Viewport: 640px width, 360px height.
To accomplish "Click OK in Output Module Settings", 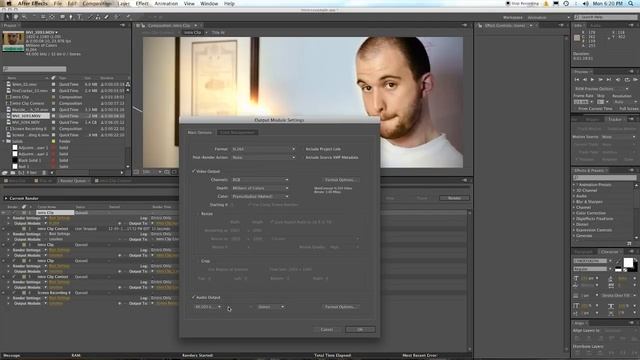I will click(x=360, y=329).
